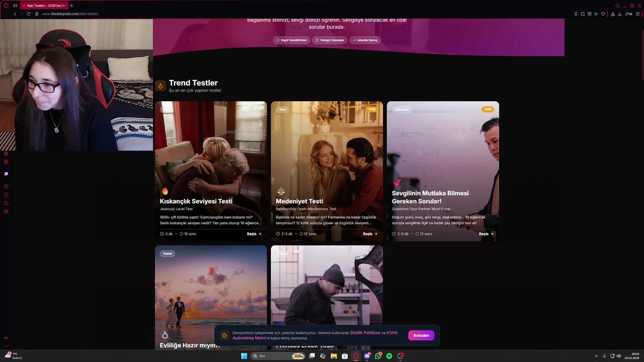Viewport: 644px width, 362px height.
Task: Open File Explorer from the taskbar
Action: point(334,356)
